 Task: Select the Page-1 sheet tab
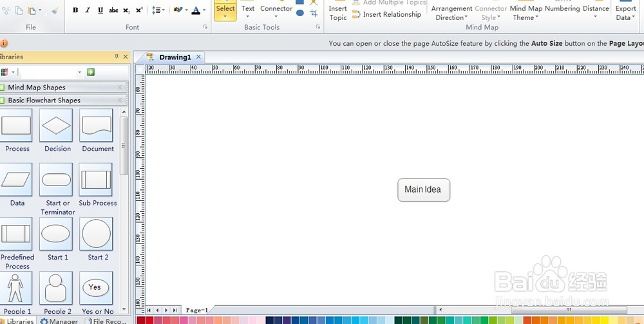[196, 310]
